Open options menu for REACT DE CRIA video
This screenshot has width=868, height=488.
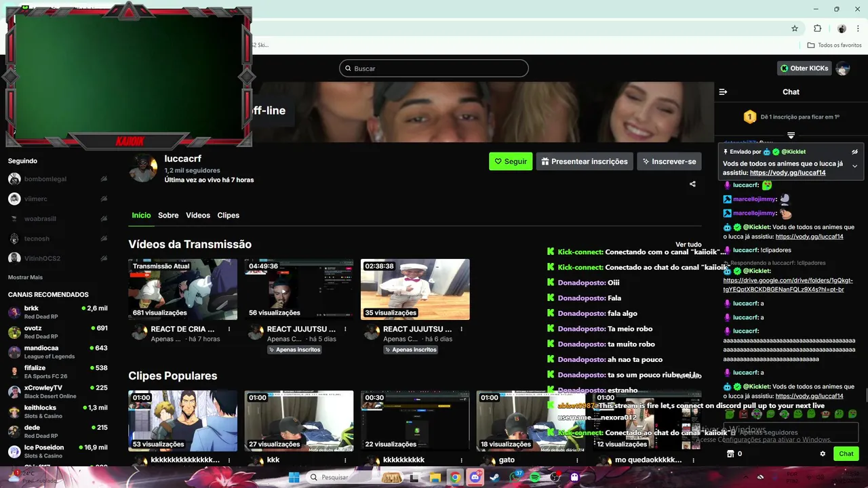point(229,329)
